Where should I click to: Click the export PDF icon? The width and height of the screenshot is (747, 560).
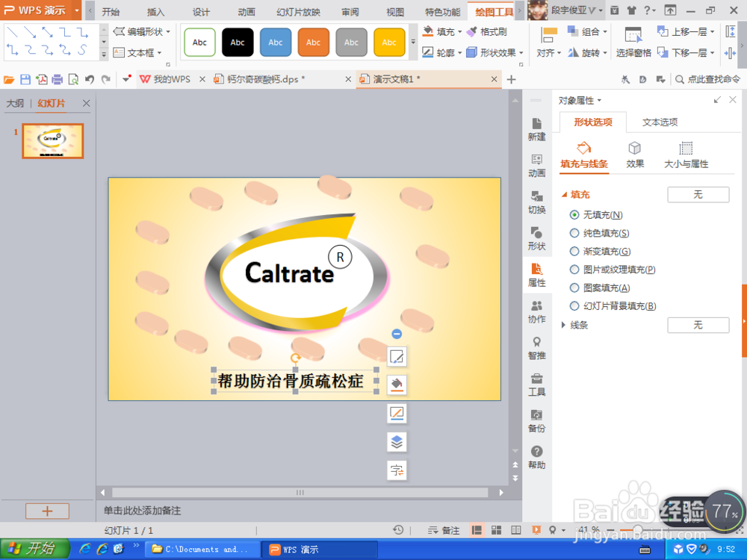[x=41, y=79]
